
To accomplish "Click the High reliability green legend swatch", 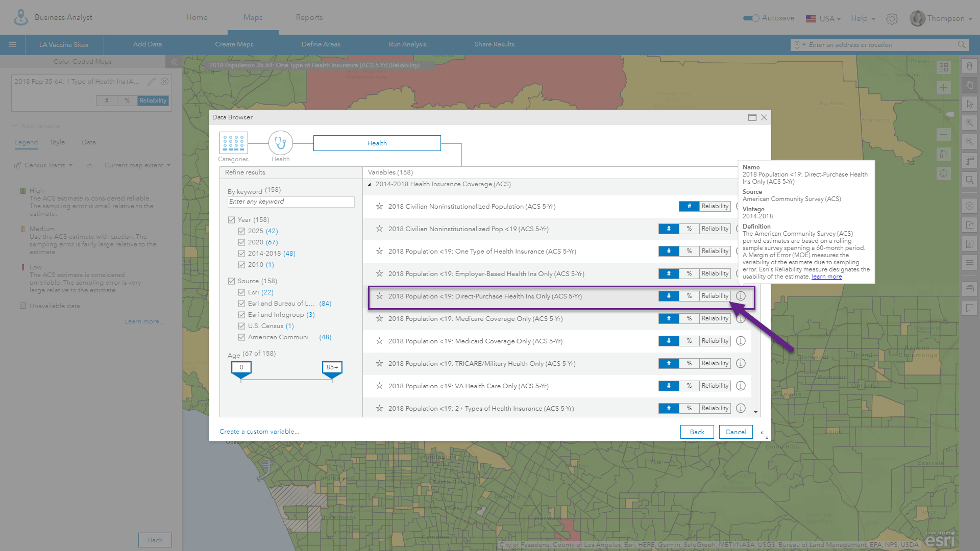I will [x=22, y=191].
